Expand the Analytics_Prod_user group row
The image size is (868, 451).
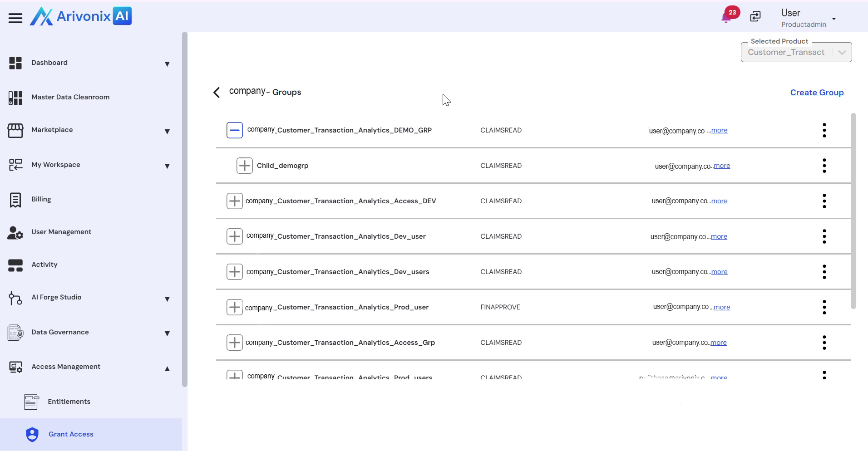235,307
